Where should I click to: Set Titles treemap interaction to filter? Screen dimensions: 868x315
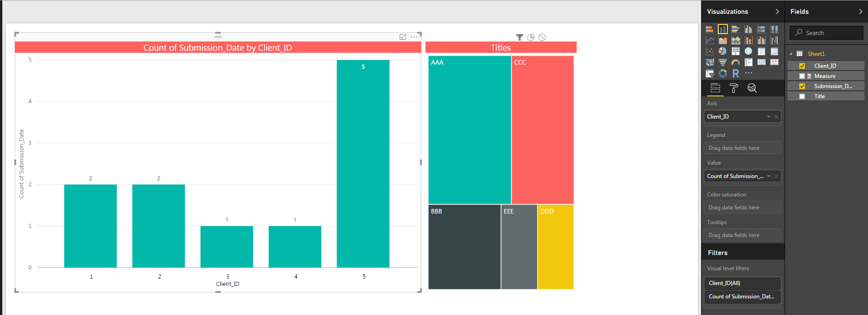pyautogui.click(x=520, y=37)
